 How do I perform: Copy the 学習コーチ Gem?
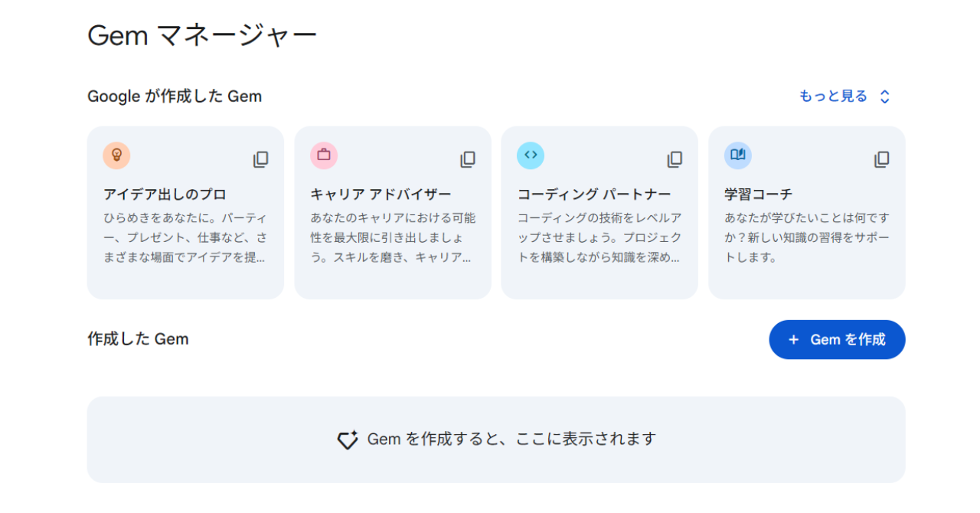tap(882, 159)
